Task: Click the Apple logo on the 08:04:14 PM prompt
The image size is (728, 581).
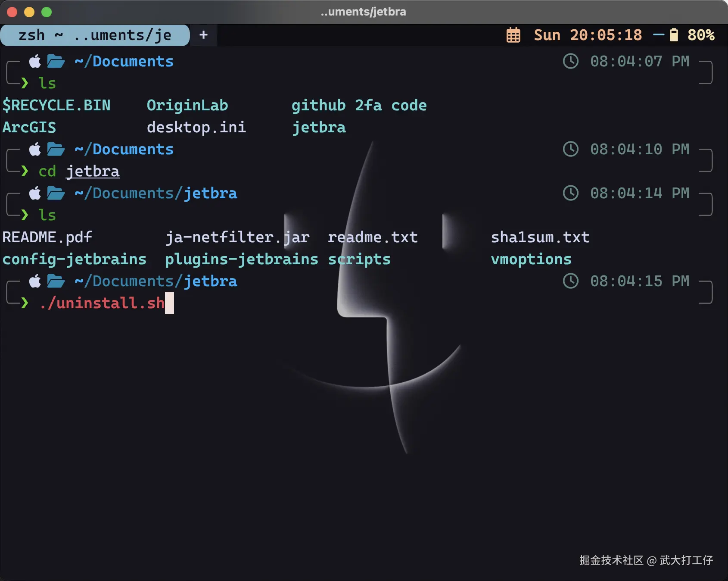Action: (35, 193)
